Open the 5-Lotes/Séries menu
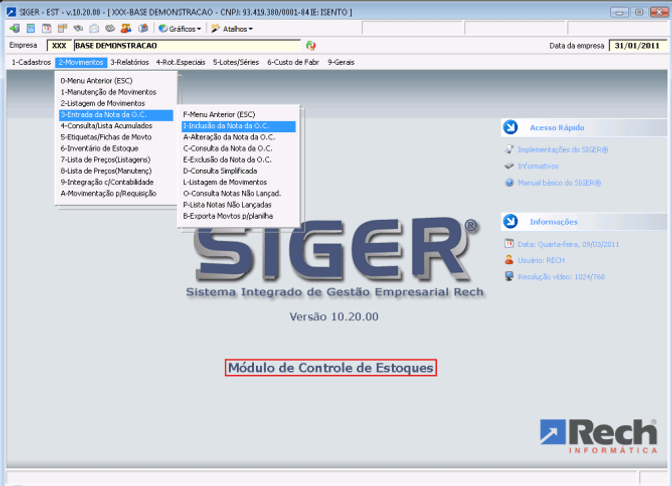This screenshot has height=486, width=672. point(236,62)
